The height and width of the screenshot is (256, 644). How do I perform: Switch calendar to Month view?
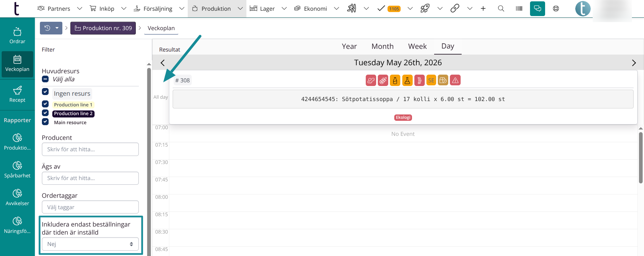[x=383, y=46]
